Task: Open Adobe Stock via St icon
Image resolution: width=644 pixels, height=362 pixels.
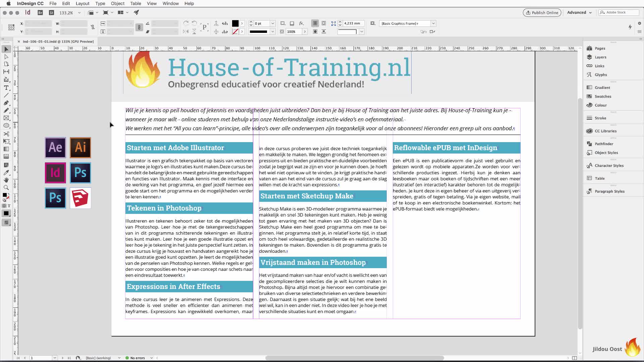Action: [51, 13]
